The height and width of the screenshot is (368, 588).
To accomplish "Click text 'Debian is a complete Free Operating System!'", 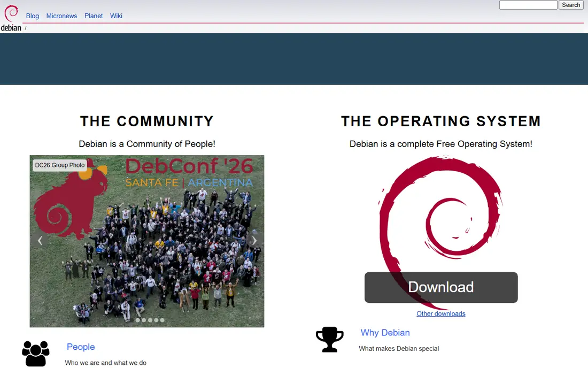I will tap(441, 144).
